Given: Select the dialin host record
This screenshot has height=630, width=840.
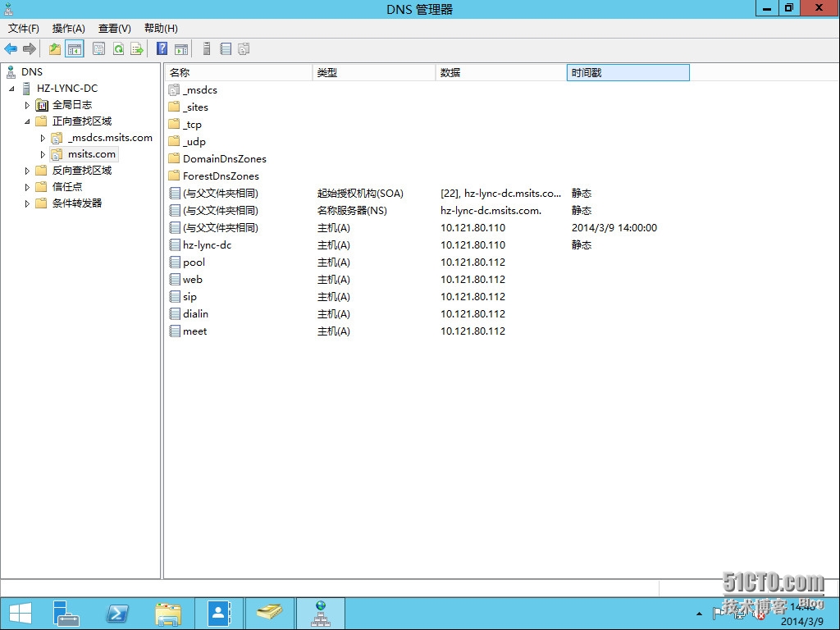Looking at the screenshot, I should coord(195,314).
